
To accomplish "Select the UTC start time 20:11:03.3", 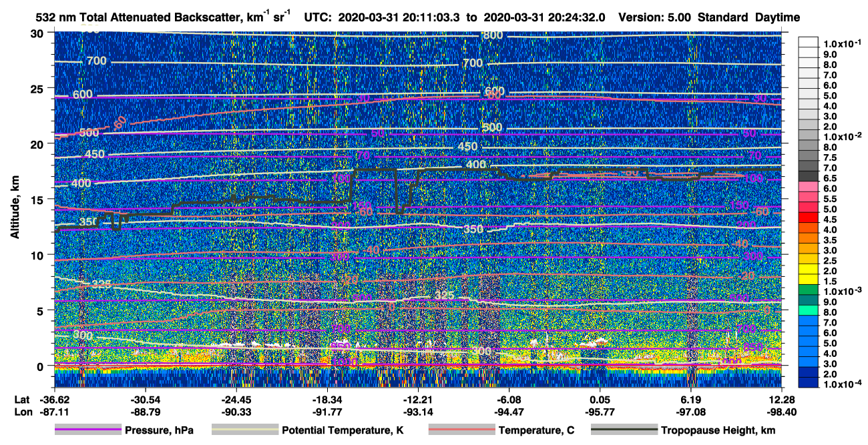I will pos(432,17).
